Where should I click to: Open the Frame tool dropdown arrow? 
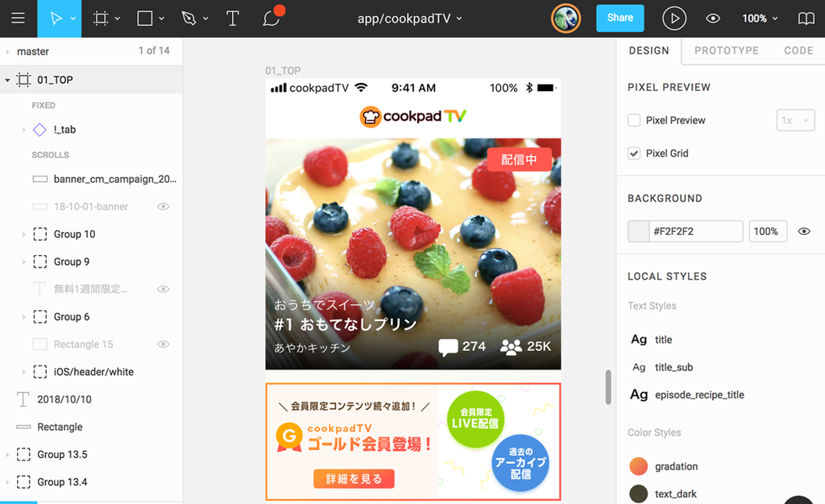118,19
